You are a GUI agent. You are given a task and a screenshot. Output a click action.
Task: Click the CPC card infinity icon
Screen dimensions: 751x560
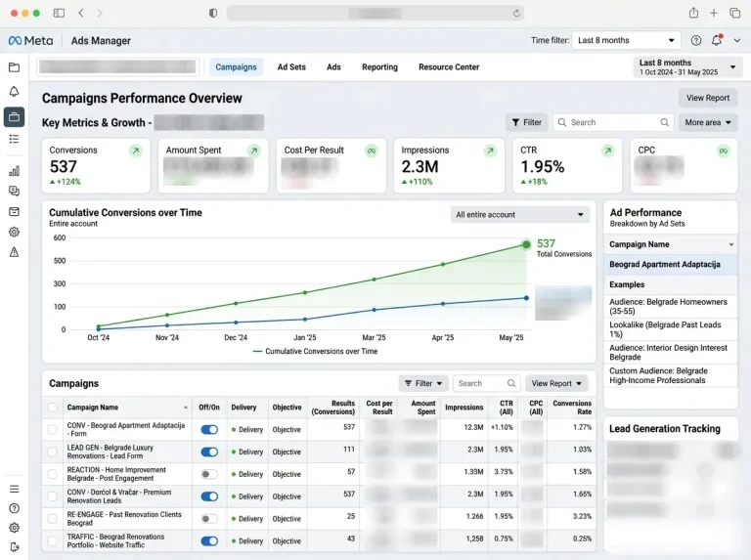[724, 151]
